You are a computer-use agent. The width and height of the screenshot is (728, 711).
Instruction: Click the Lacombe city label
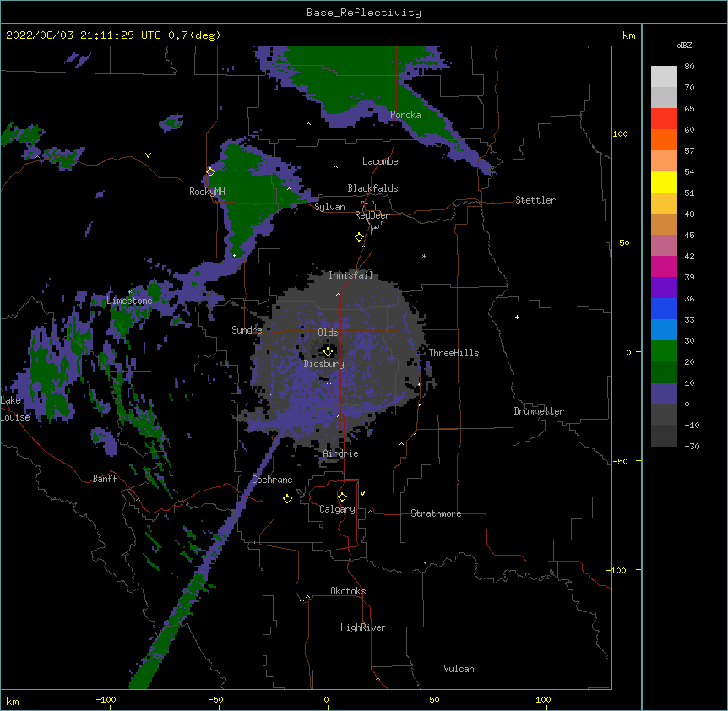pos(380,161)
